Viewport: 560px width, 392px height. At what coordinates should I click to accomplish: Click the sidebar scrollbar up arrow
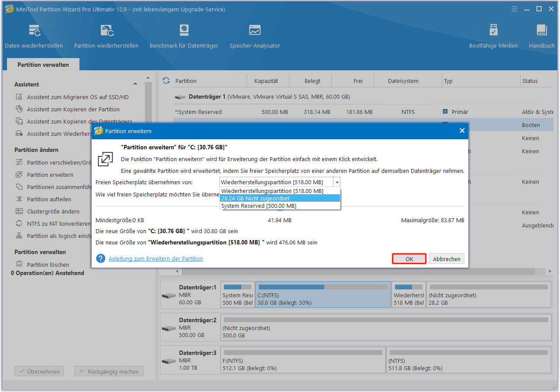pos(148,79)
